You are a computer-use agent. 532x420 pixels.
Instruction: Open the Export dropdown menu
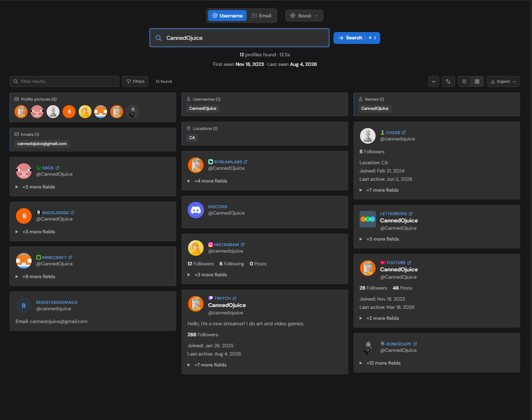coord(503,81)
